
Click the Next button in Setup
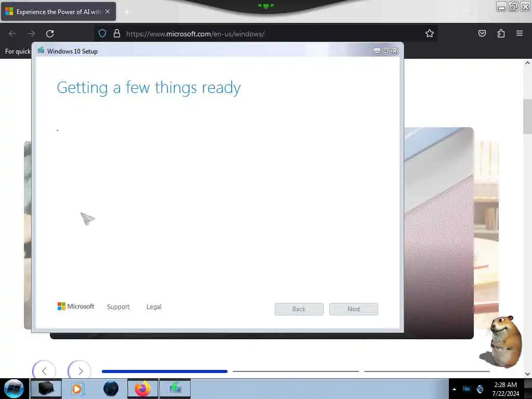pyautogui.click(x=353, y=309)
